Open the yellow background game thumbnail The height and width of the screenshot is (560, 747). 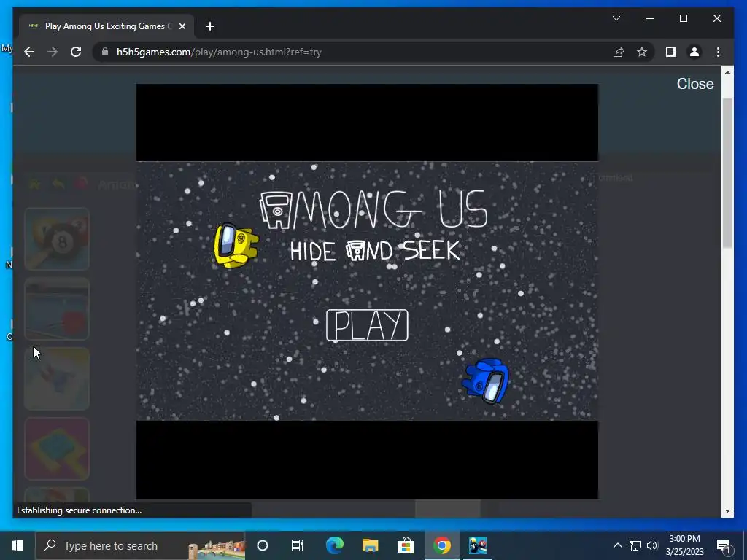point(57,379)
